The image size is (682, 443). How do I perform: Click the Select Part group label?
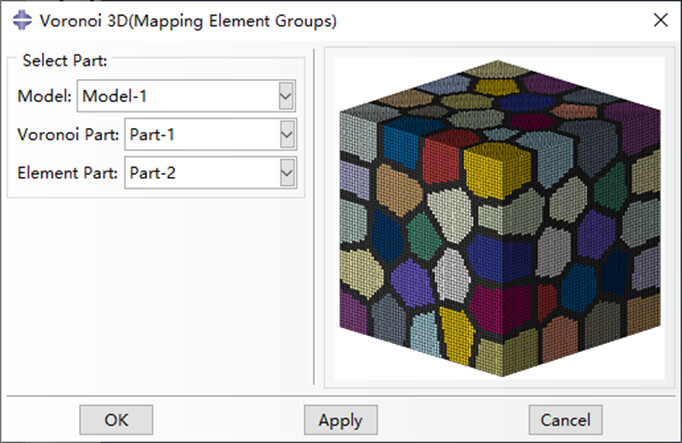click(x=65, y=60)
